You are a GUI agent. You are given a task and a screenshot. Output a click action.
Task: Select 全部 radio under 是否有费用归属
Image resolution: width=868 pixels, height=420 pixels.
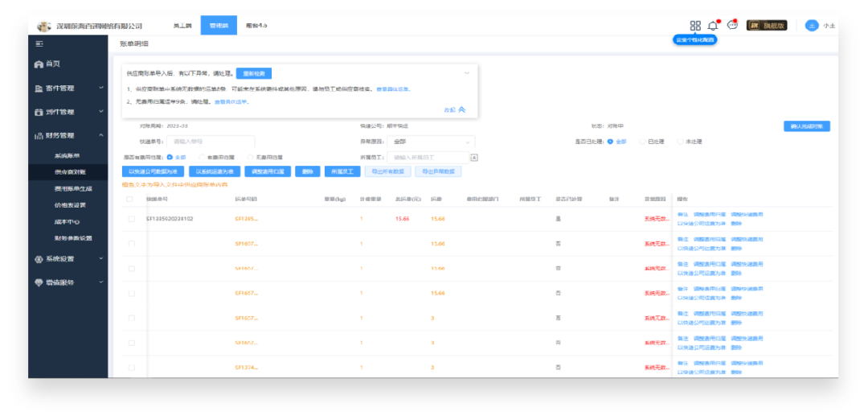(170, 158)
